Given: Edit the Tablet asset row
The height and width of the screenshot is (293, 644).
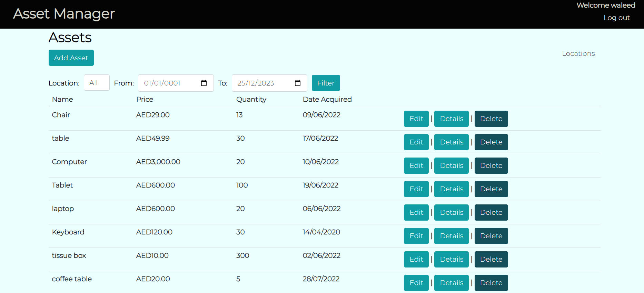Looking at the screenshot, I should click(x=416, y=189).
